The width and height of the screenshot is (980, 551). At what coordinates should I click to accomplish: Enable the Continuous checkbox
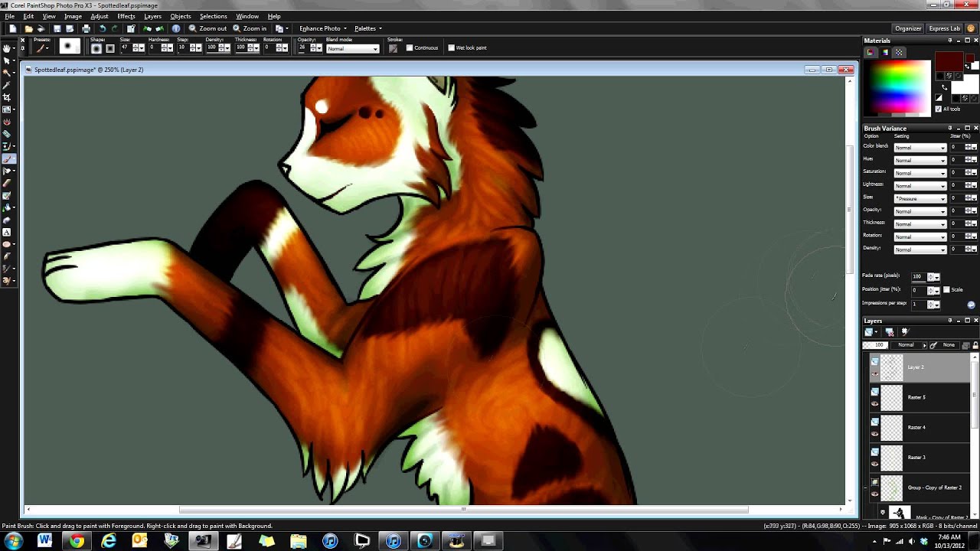click(x=410, y=48)
